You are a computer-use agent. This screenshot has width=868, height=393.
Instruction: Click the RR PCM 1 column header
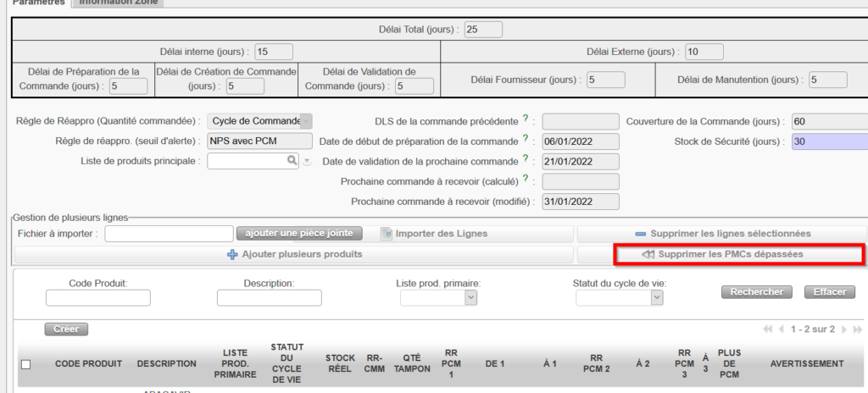coord(451,363)
